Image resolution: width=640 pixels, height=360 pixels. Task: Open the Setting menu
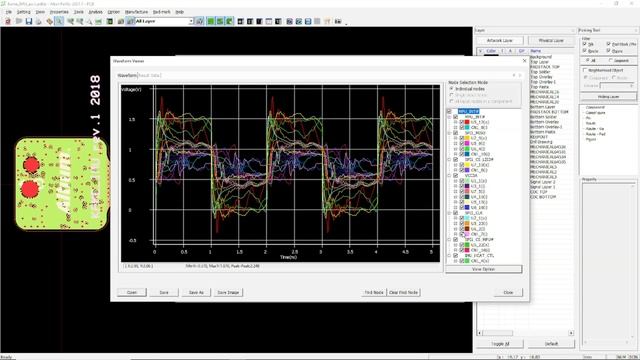coord(24,12)
